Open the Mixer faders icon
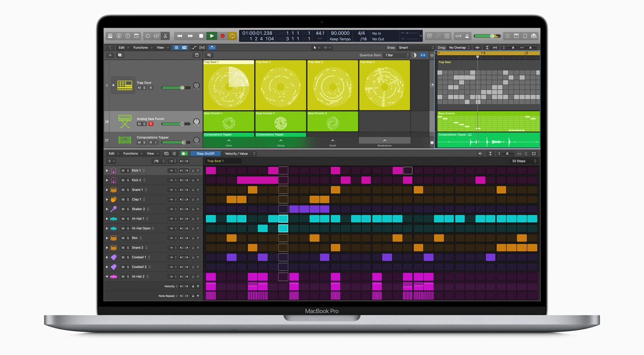Screen dimensions: 644x355 [x=156, y=36]
